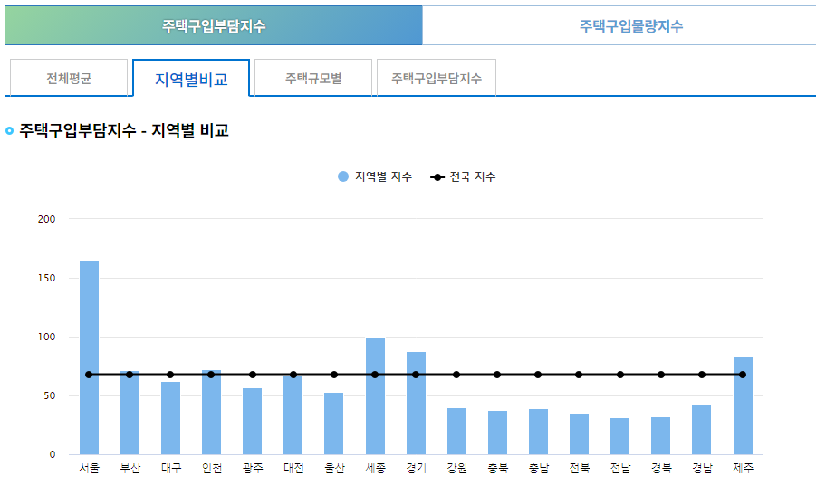Click the 전국 지수 line point above 충남

point(538,375)
